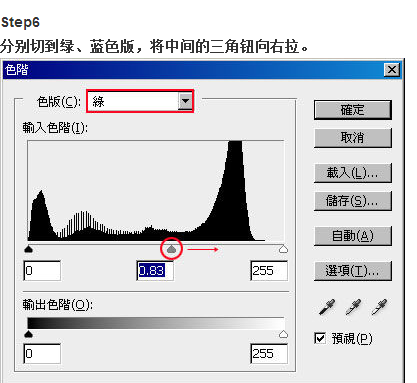
Task: Click the 儲存(S)... button
Action: (x=353, y=201)
